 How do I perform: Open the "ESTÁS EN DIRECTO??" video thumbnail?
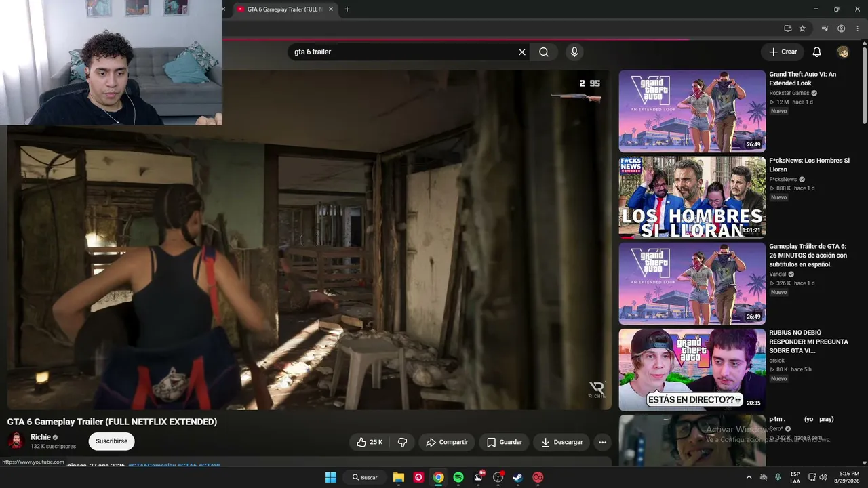point(692,369)
